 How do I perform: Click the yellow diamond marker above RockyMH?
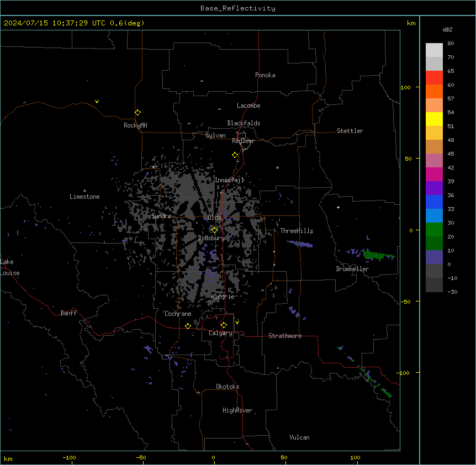click(137, 113)
